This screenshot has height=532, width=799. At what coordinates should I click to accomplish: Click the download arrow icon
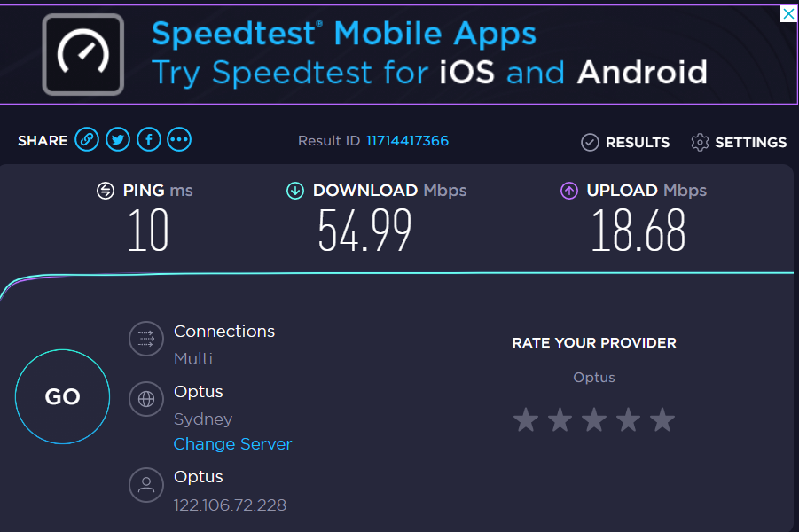(295, 191)
